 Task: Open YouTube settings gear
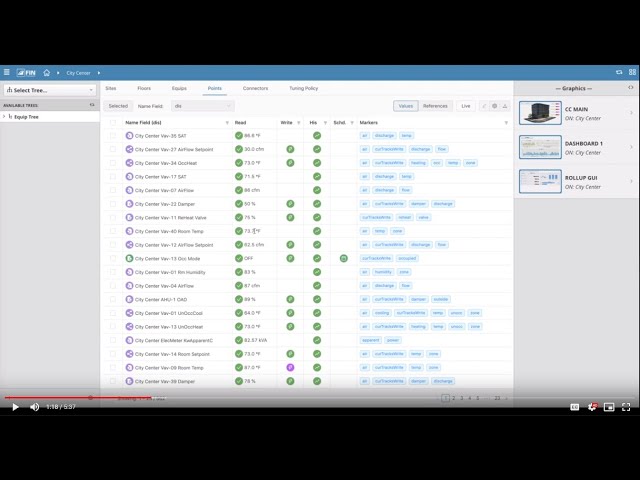click(592, 407)
